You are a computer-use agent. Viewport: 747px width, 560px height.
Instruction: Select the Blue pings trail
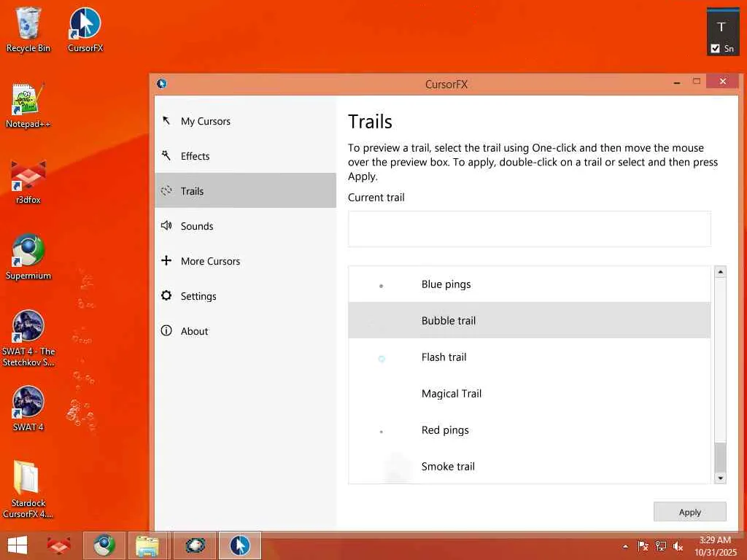(x=530, y=284)
